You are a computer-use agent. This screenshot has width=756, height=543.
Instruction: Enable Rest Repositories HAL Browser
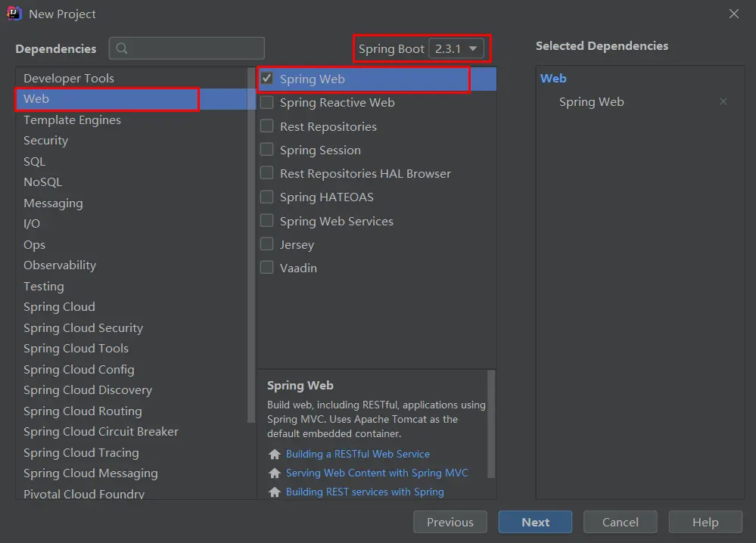(266, 173)
